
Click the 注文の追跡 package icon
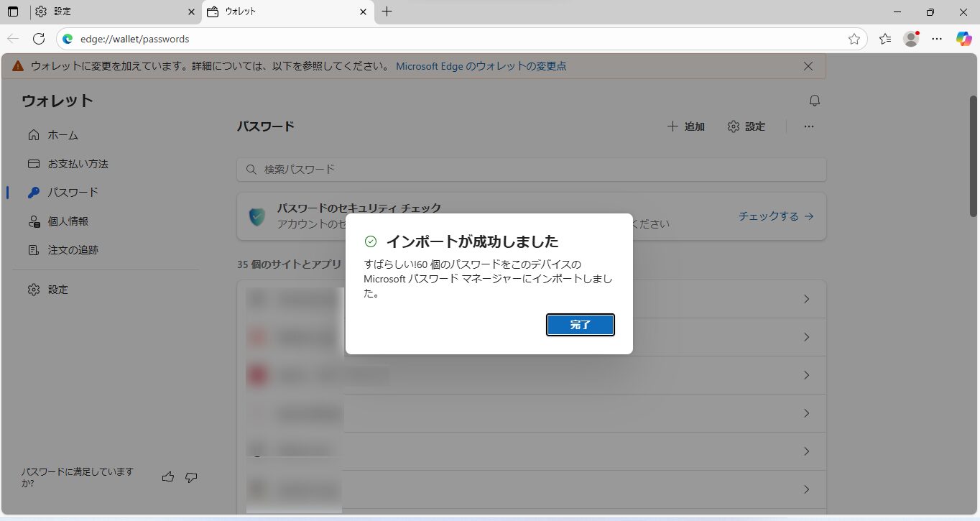33,250
